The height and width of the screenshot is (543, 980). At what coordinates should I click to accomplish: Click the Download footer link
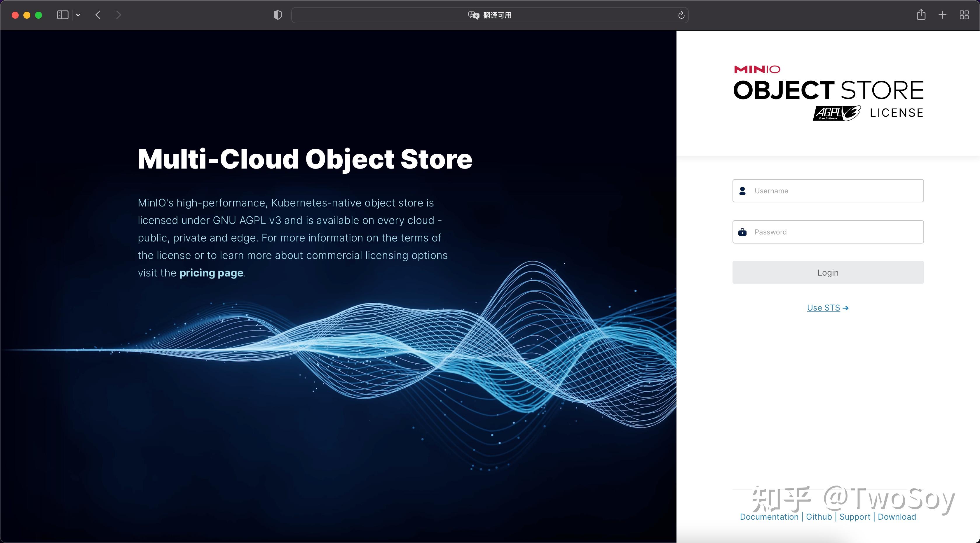pos(897,517)
